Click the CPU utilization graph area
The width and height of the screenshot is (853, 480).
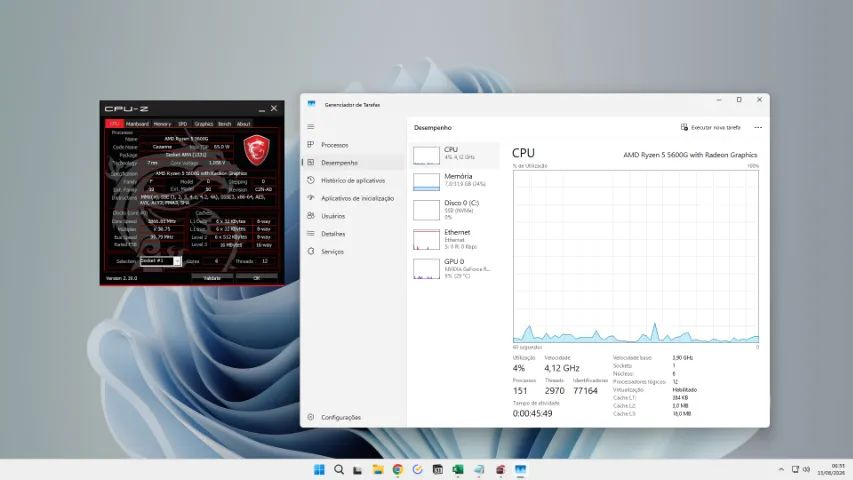[635, 256]
